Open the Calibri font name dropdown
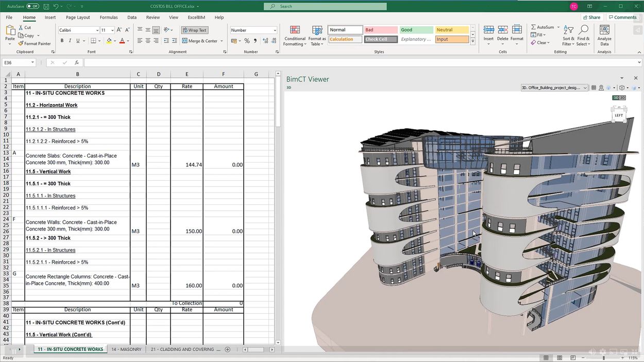This screenshot has height=362, width=644. tap(97, 30)
